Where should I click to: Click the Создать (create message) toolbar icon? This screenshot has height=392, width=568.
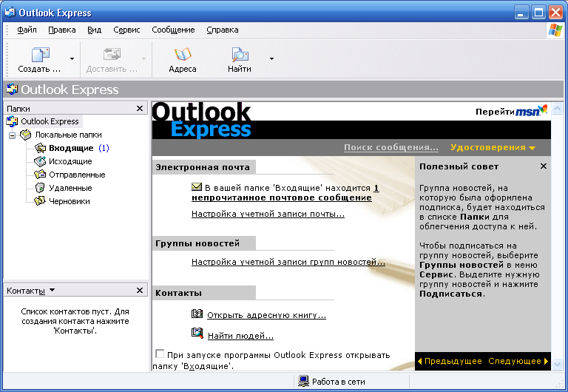point(40,55)
